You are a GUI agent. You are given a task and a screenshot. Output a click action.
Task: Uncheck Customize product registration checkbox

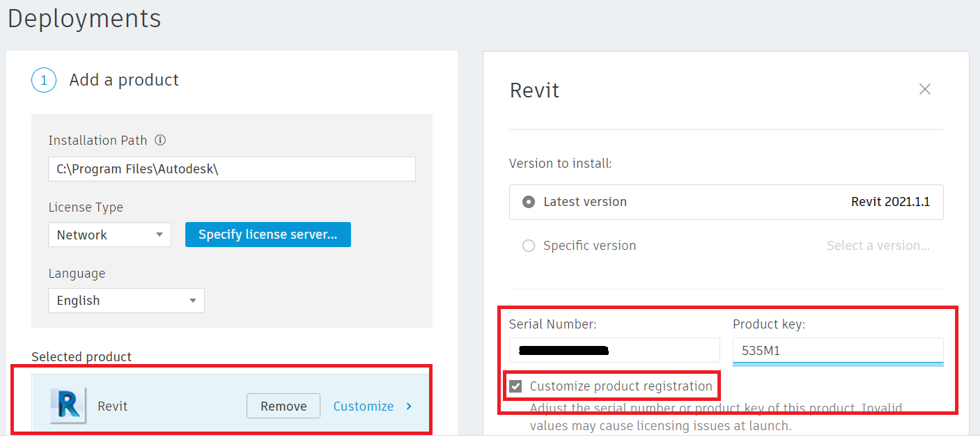point(515,386)
